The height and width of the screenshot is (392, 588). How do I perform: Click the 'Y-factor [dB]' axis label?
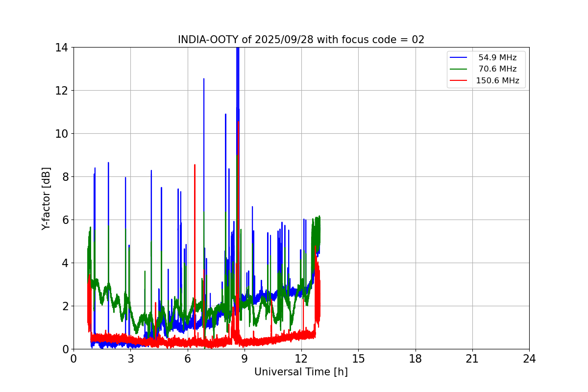[46, 198]
